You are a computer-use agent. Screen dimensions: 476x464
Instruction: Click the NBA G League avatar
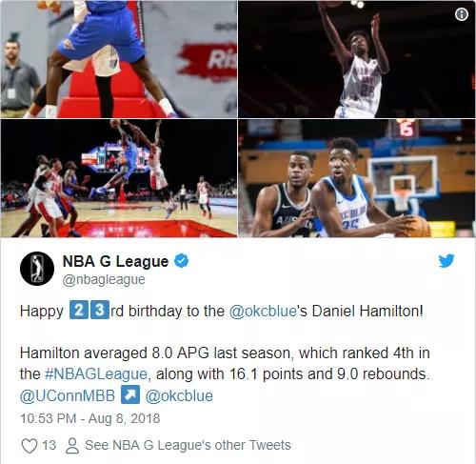(x=37, y=269)
